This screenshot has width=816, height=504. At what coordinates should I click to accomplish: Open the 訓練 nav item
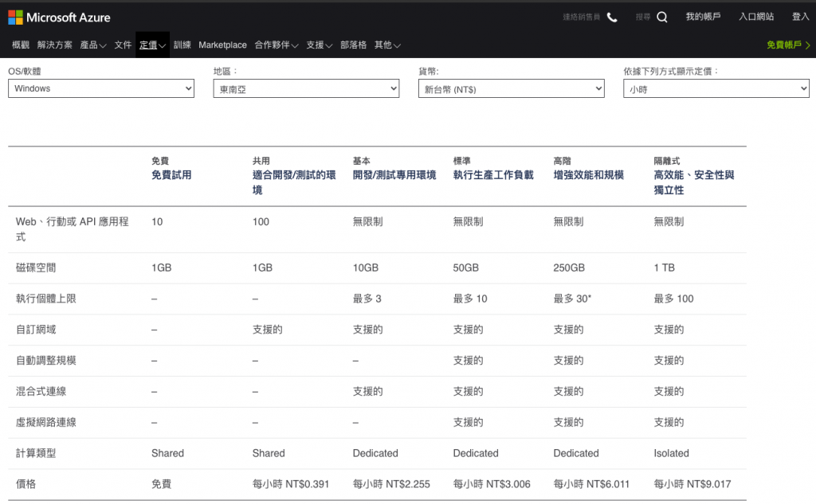point(182,45)
